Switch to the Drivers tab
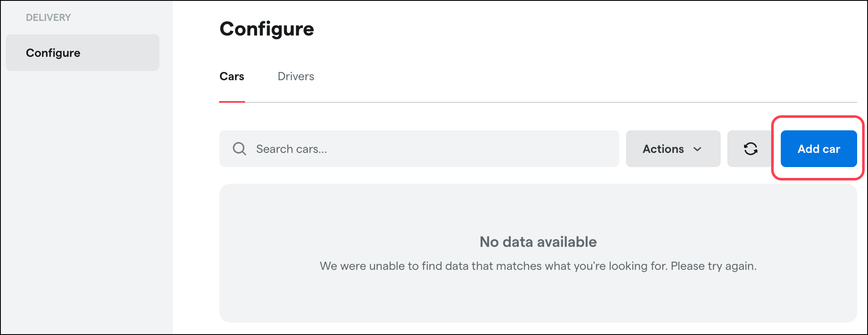868x335 pixels. pos(296,76)
